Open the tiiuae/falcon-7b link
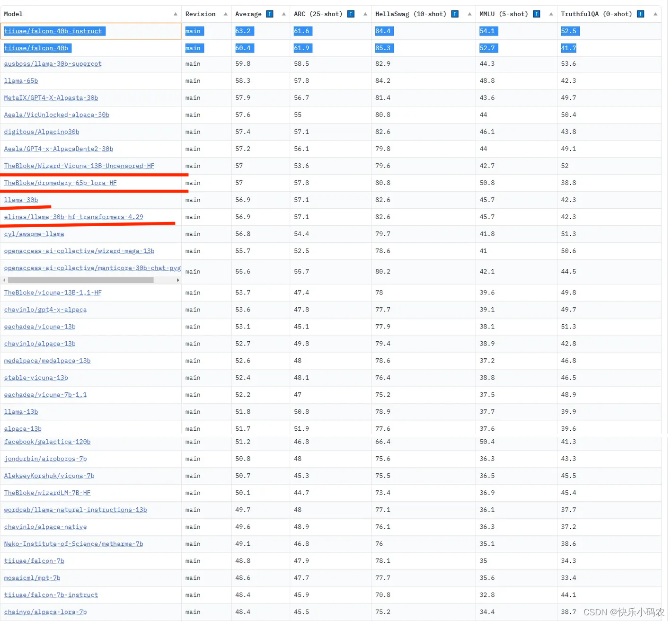Screen dimensions: 672x621 (x=34, y=561)
